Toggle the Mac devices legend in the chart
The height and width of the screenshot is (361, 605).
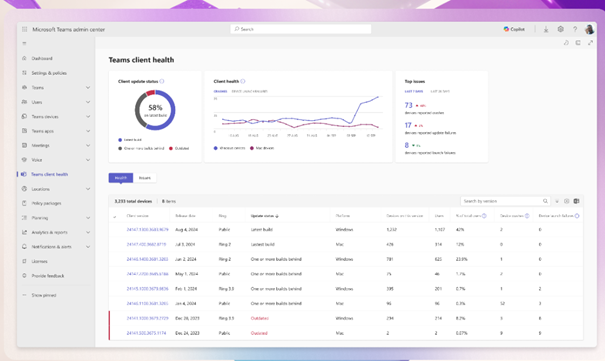[262, 148]
